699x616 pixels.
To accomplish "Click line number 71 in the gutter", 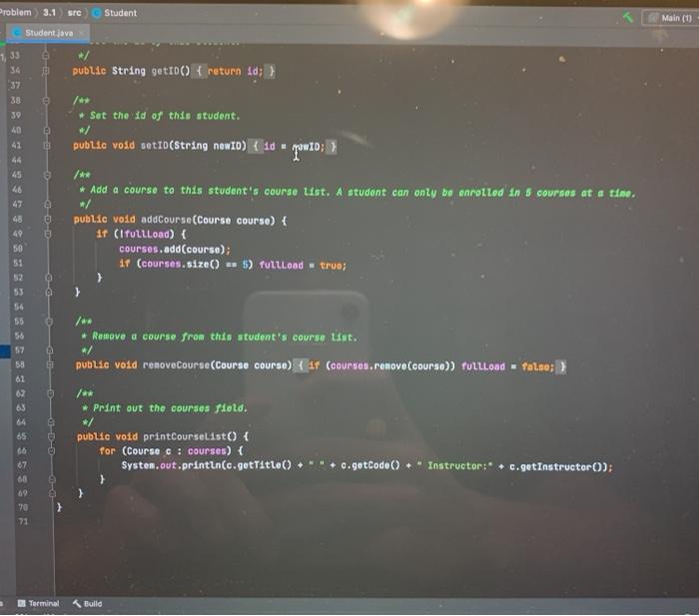I will point(23,521).
